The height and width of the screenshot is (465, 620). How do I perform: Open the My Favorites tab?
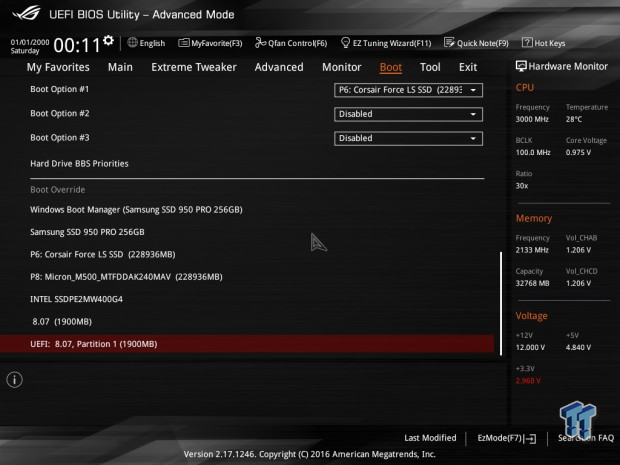pos(58,67)
